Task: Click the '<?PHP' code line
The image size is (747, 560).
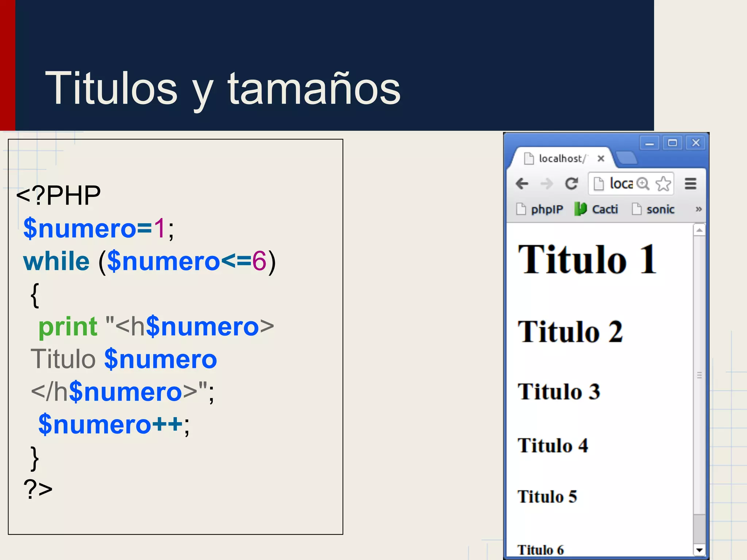Action: [58, 196]
